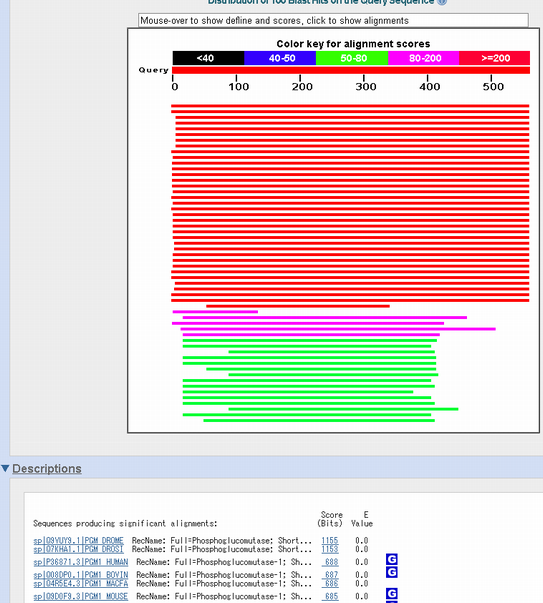Click the 'Score (Bits)' column header
Screen dimensions: 543x603
pos(330,519)
